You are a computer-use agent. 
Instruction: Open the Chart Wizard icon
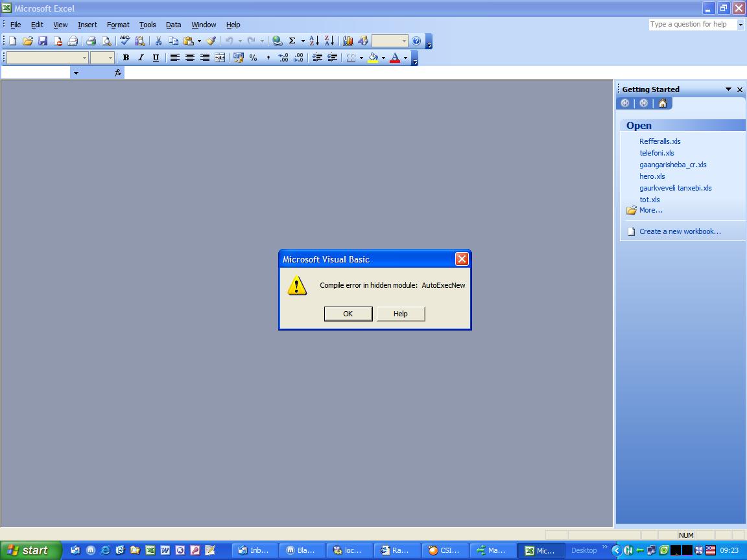pyautogui.click(x=348, y=41)
